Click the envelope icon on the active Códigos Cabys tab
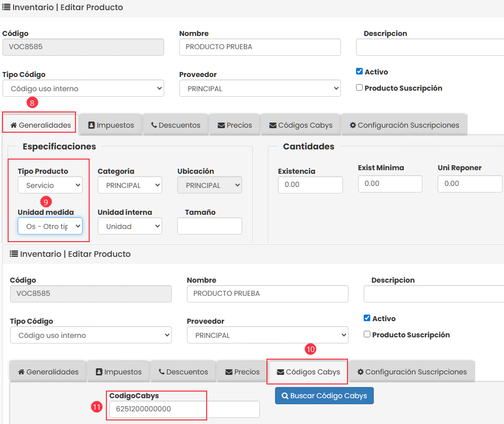504x424 pixels. (x=280, y=372)
